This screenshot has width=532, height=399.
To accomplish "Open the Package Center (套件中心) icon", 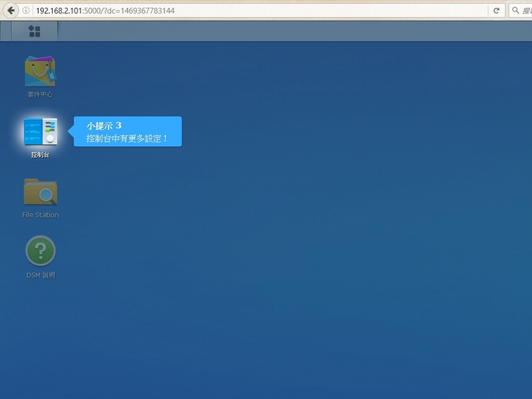I will point(40,72).
